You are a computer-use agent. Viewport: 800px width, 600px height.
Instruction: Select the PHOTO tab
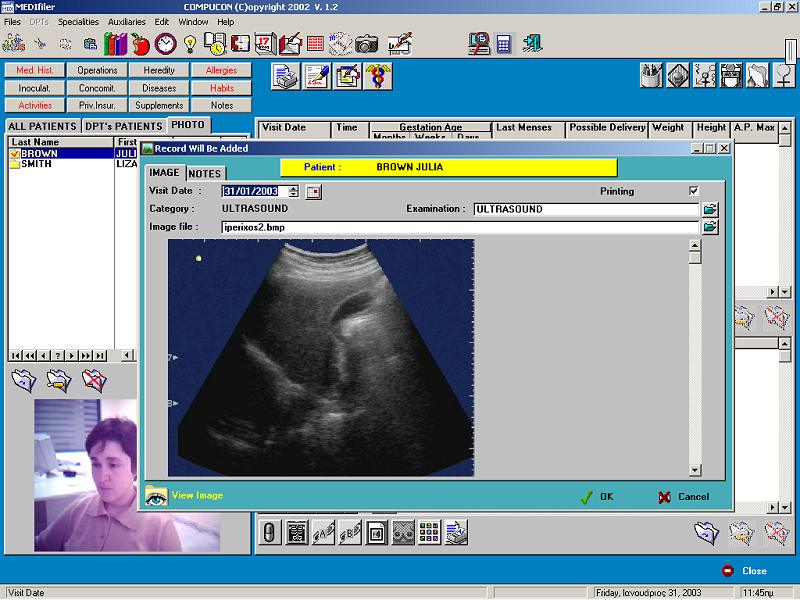pos(188,125)
